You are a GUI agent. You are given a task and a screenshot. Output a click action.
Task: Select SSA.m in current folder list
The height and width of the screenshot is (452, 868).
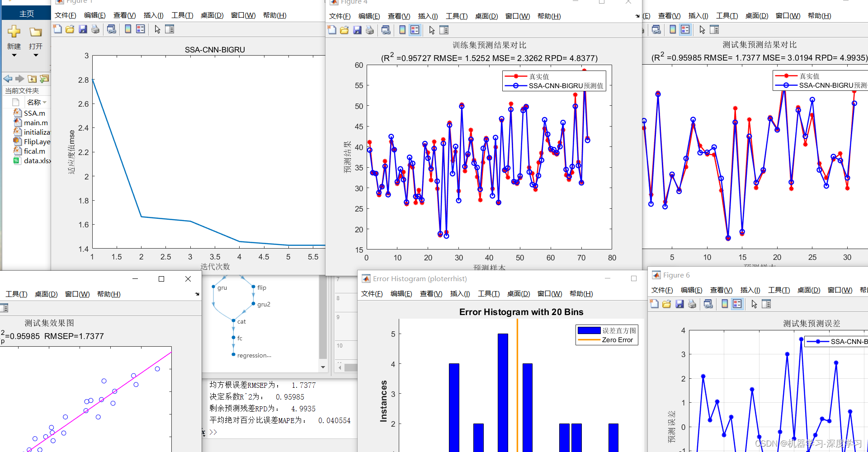pos(34,113)
